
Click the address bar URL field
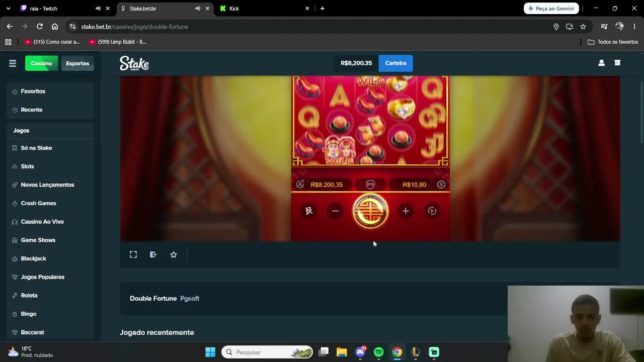pos(312,27)
